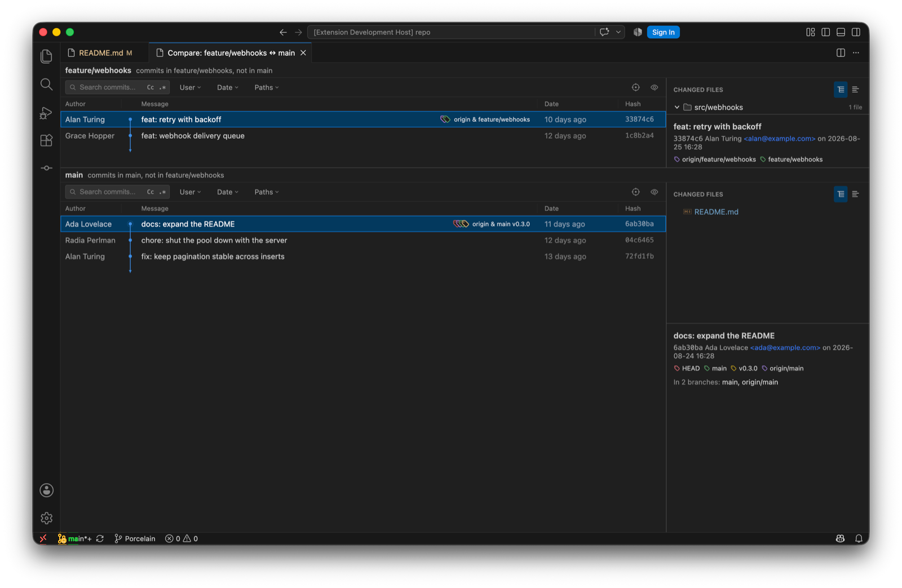Open the Manage gear icon
The height and width of the screenshot is (588, 902).
click(46, 518)
